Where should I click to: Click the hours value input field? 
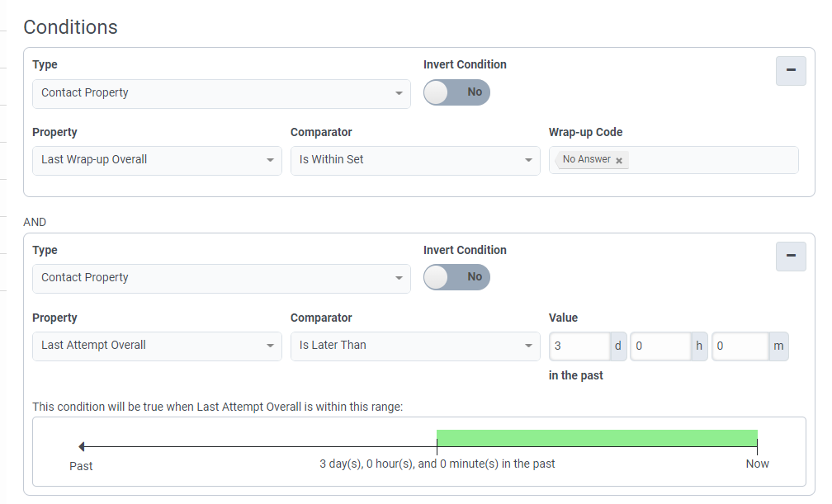659,346
